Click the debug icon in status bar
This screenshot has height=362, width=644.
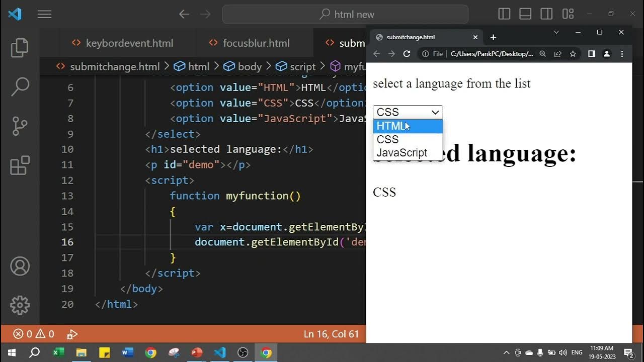72,334
